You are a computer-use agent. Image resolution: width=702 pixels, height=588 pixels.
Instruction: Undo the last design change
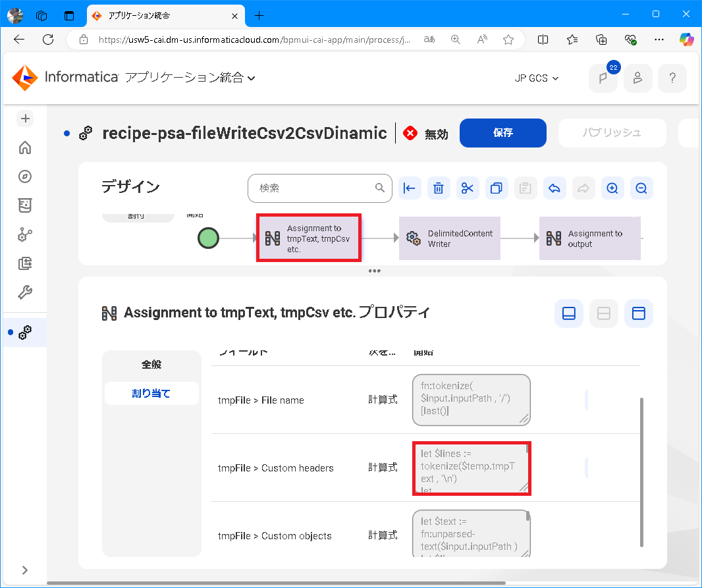[554, 188]
